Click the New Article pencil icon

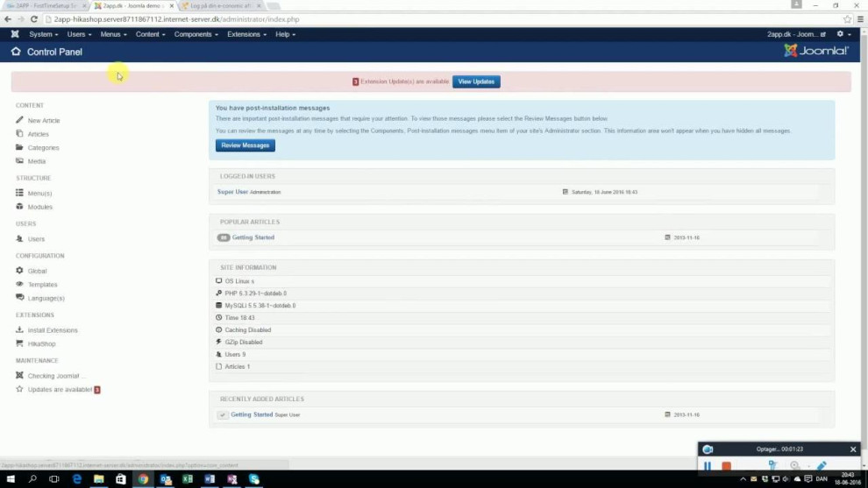click(19, 120)
